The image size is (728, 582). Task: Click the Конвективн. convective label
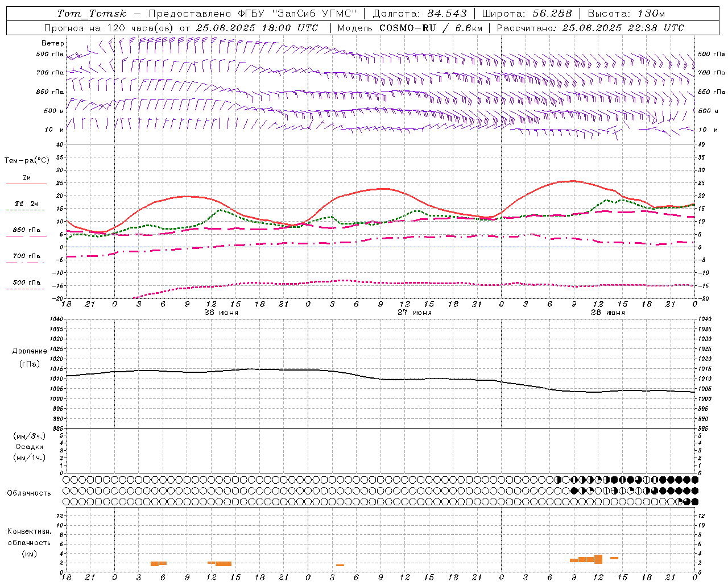[x=30, y=531]
